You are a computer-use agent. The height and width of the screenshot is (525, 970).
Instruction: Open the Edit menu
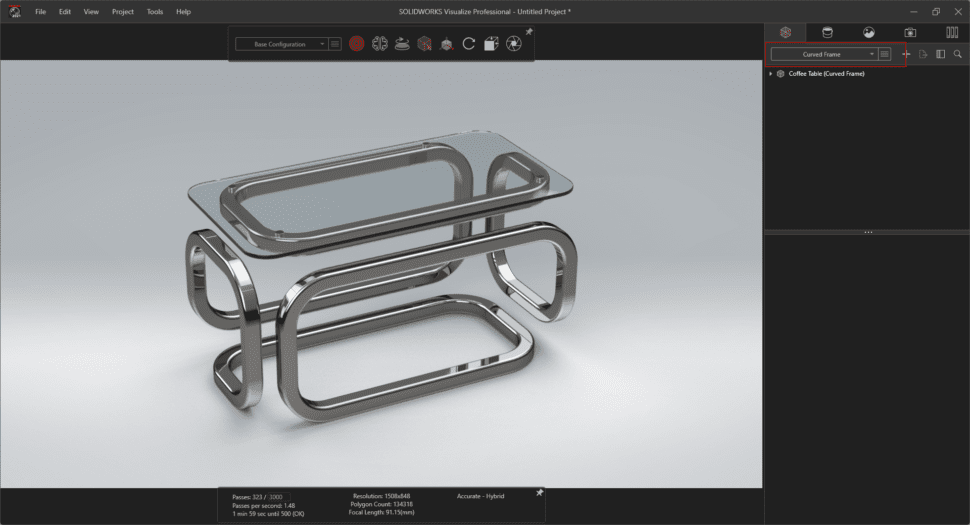[x=64, y=12]
